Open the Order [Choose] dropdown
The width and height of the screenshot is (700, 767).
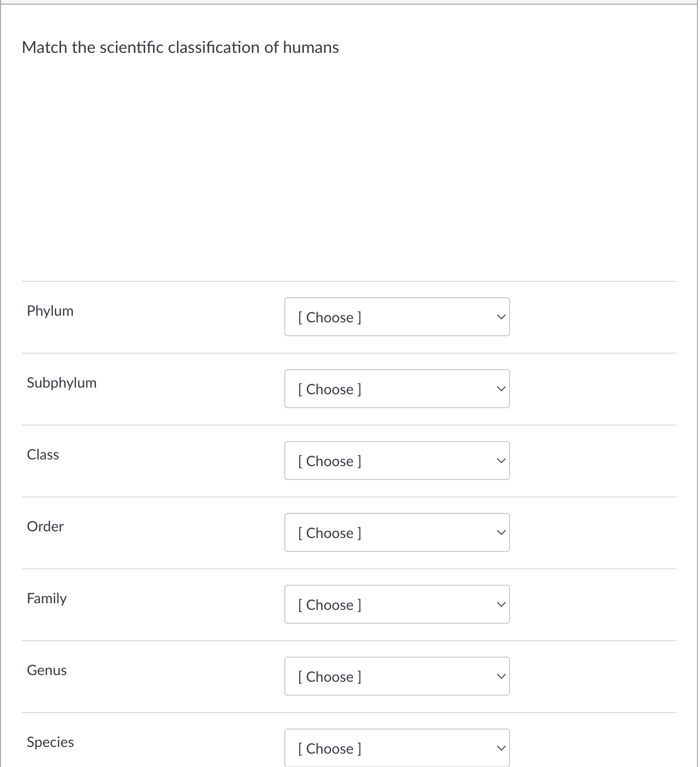396,532
